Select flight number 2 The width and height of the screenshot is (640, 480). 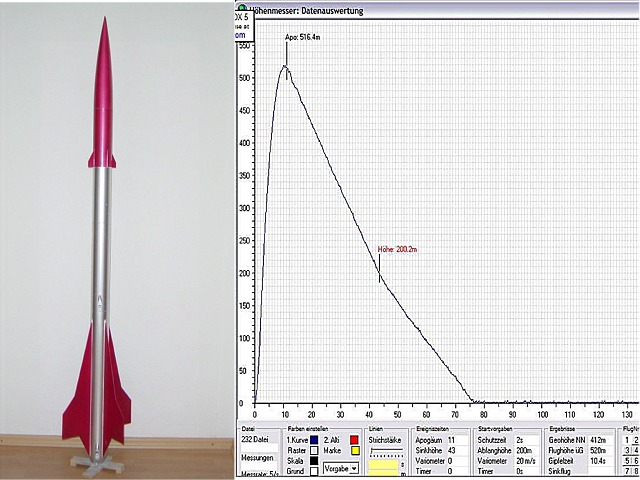pyautogui.click(x=636, y=440)
